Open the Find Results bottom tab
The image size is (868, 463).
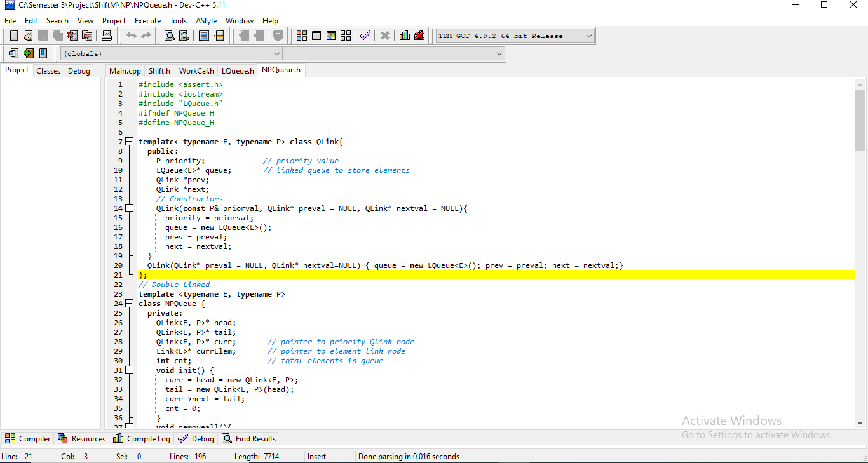coord(248,438)
